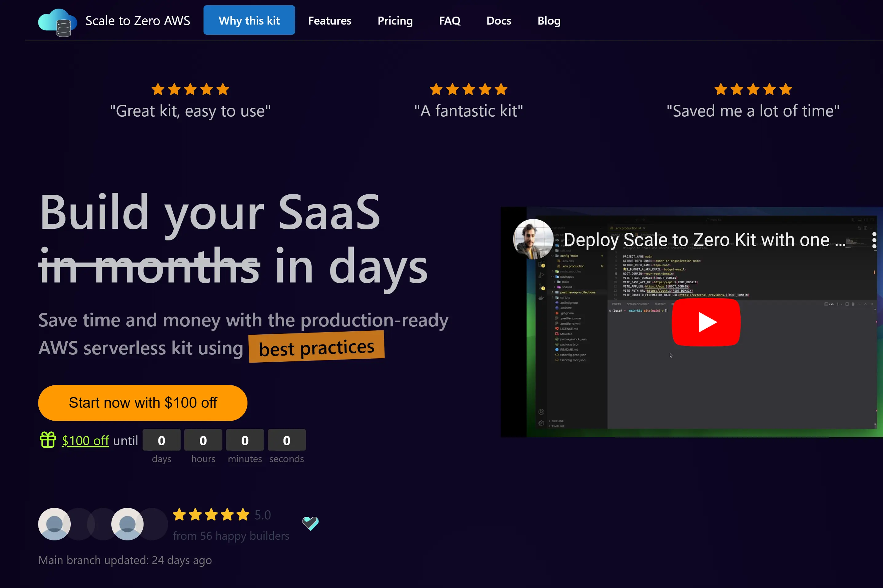
Task: Click the cloud database logo icon
Action: pos(57,22)
